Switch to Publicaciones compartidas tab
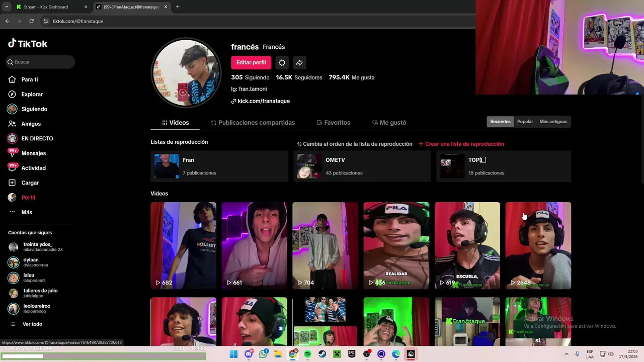The height and width of the screenshot is (362, 644). pyautogui.click(x=253, y=123)
